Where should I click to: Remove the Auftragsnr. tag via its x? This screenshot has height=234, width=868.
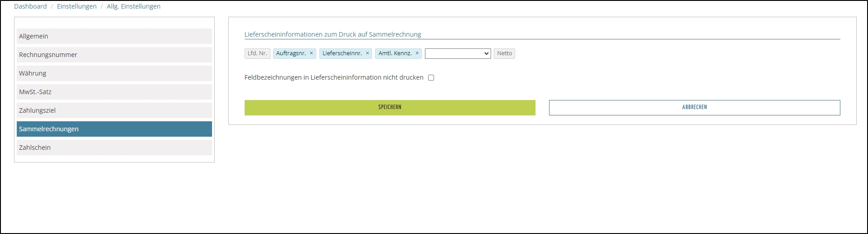click(x=311, y=53)
